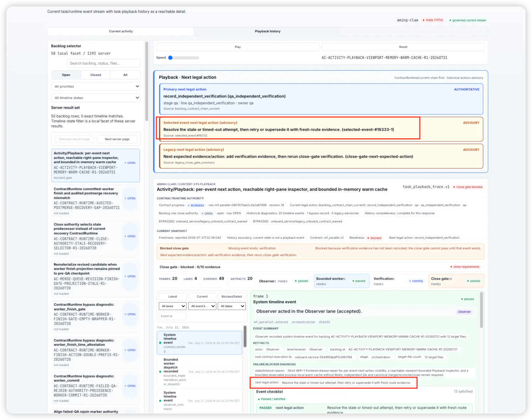Image resolution: width=532 pixels, height=420 pixels.
Task: Open the All lanes dropdown
Action: click(x=173, y=306)
